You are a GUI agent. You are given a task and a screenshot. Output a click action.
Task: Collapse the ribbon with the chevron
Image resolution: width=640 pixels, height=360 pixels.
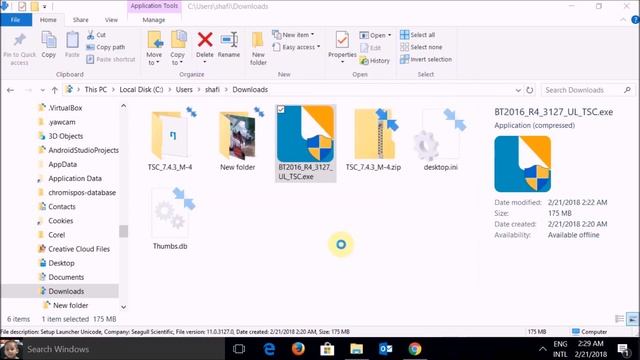coord(623,20)
